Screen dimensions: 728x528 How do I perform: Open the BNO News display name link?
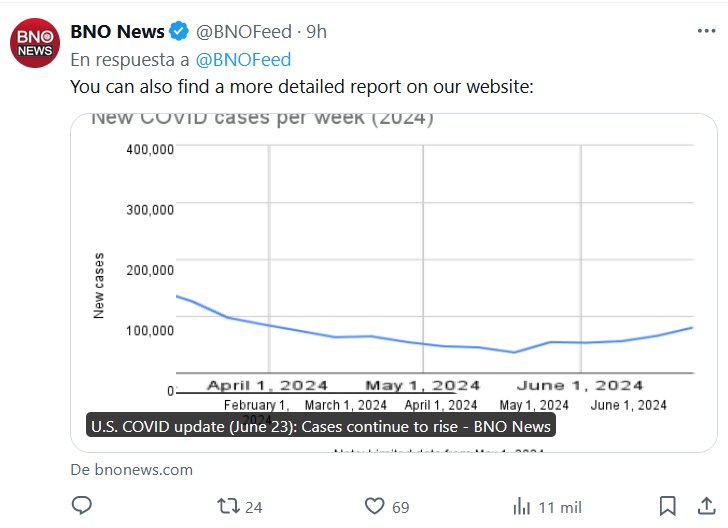117,32
